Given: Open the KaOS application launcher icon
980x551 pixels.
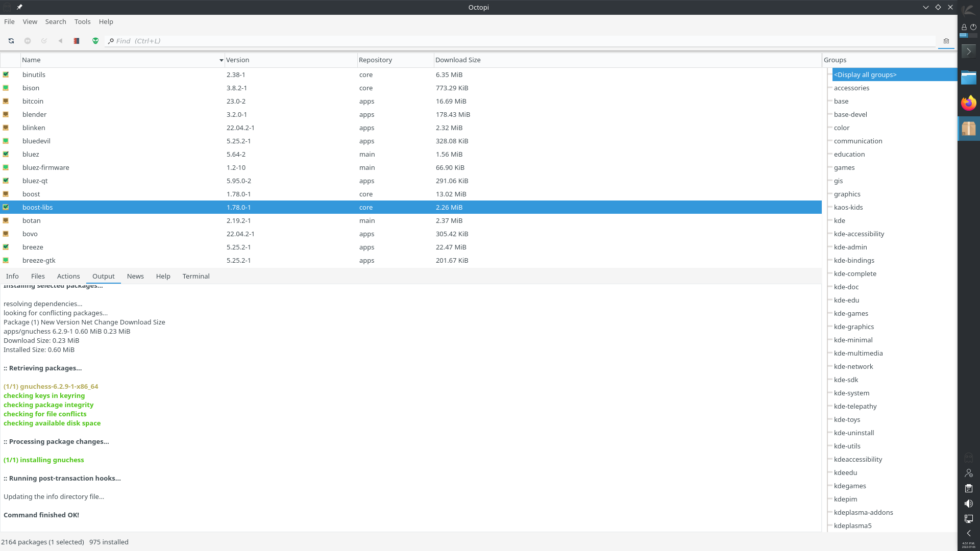Looking at the screenshot, I should tap(968, 10).
